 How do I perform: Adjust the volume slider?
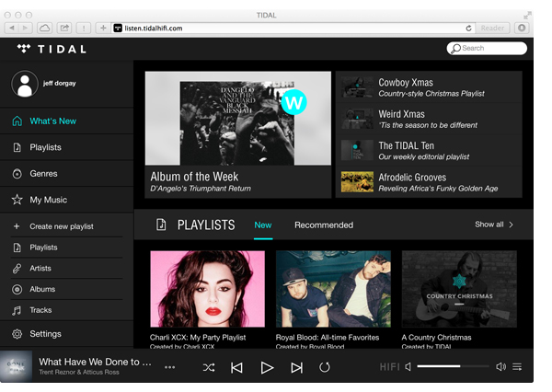click(453, 366)
